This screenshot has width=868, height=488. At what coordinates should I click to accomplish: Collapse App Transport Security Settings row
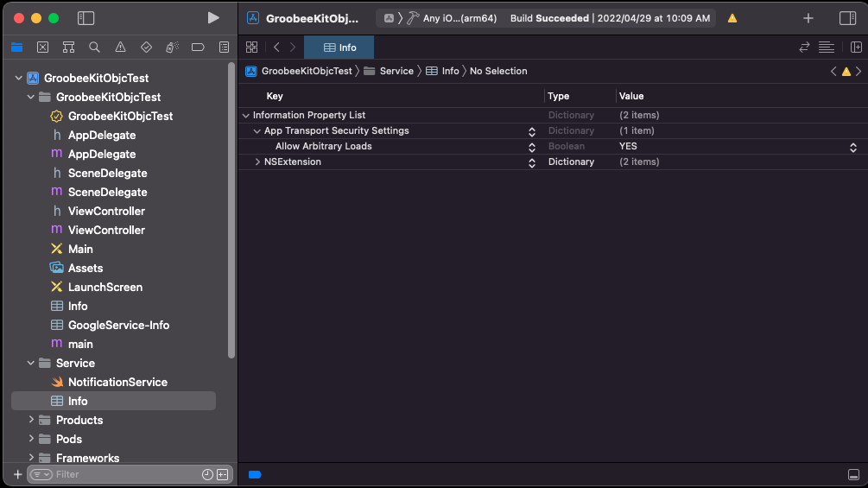click(257, 131)
